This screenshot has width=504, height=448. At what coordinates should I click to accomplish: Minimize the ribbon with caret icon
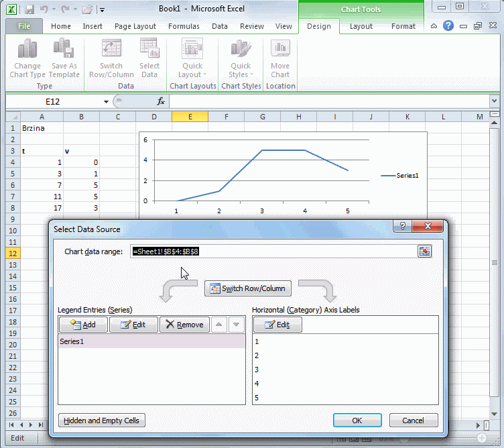coord(434,26)
